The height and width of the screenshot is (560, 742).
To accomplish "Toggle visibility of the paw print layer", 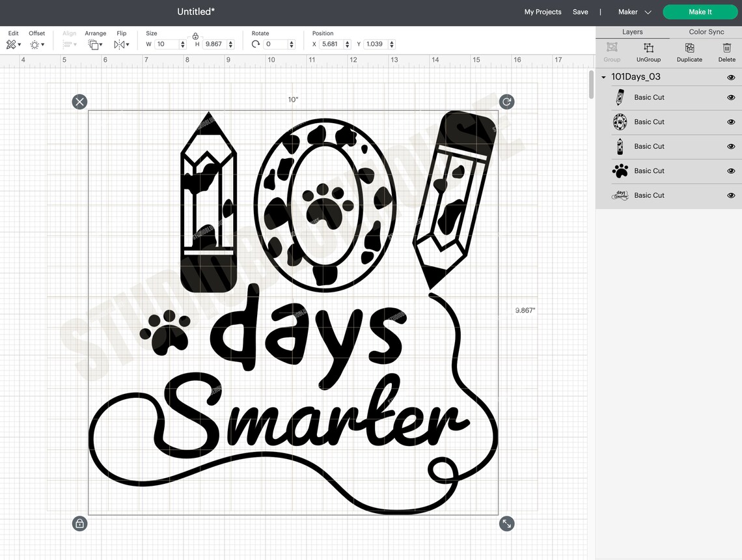I will (730, 171).
